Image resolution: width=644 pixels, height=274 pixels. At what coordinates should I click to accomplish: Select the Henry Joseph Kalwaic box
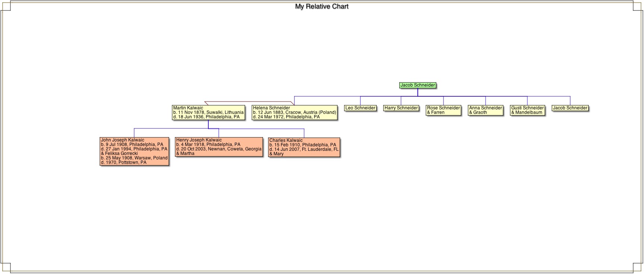[x=219, y=147]
